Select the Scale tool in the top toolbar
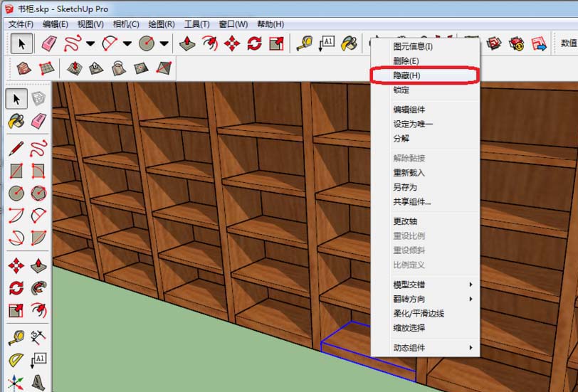 [x=276, y=43]
